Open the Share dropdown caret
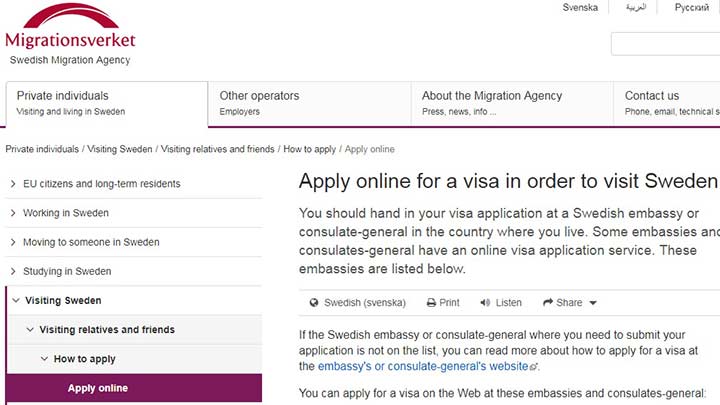The height and width of the screenshot is (405, 720). click(593, 303)
